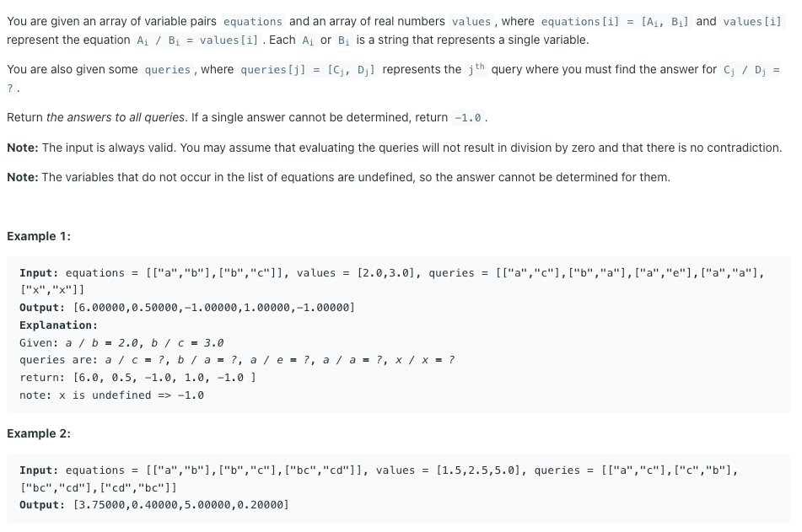Click the 'return: [6.0, 0.5, ...]' line
Image resolution: width=802 pixels, height=532 pixels.
click(137, 378)
